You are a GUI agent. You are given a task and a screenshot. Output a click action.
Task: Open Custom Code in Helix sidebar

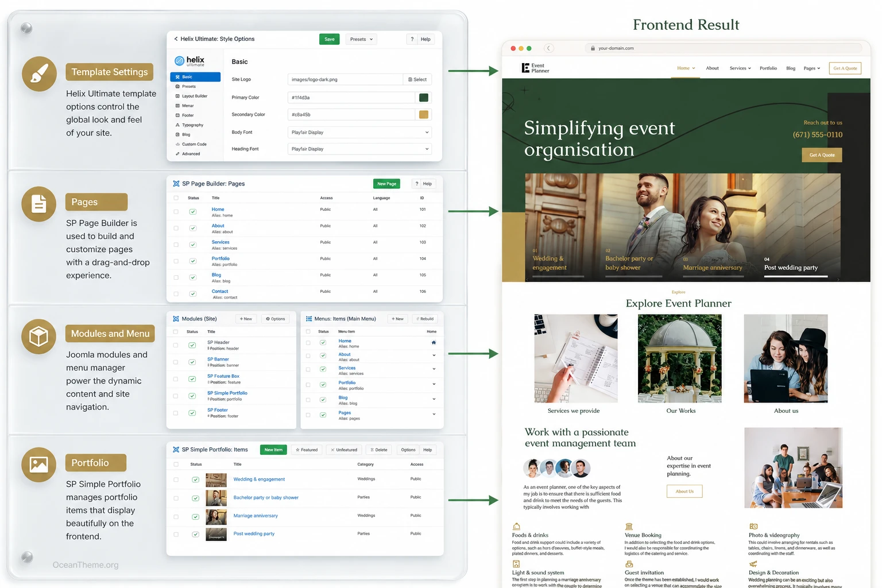[x=194, y=144]
